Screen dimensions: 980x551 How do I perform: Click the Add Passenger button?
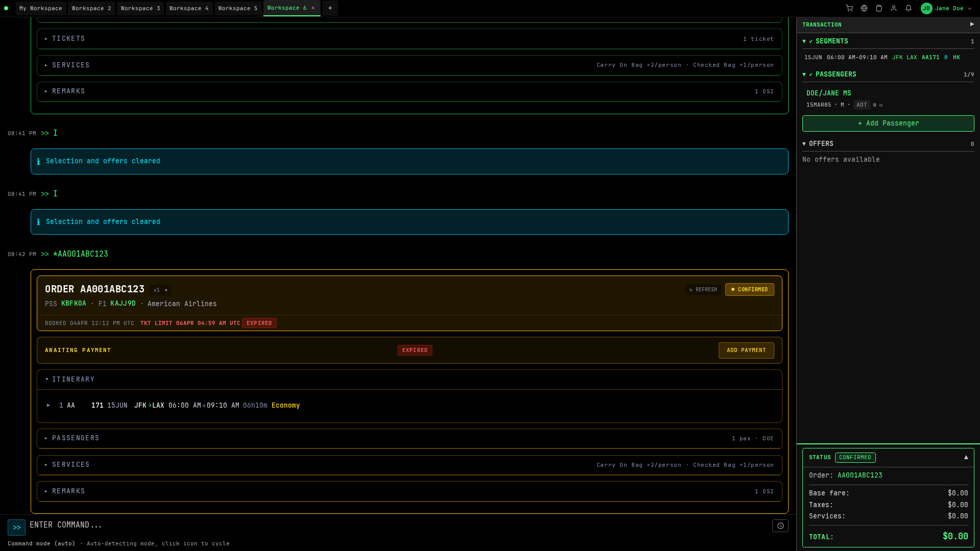pos(888,123)
